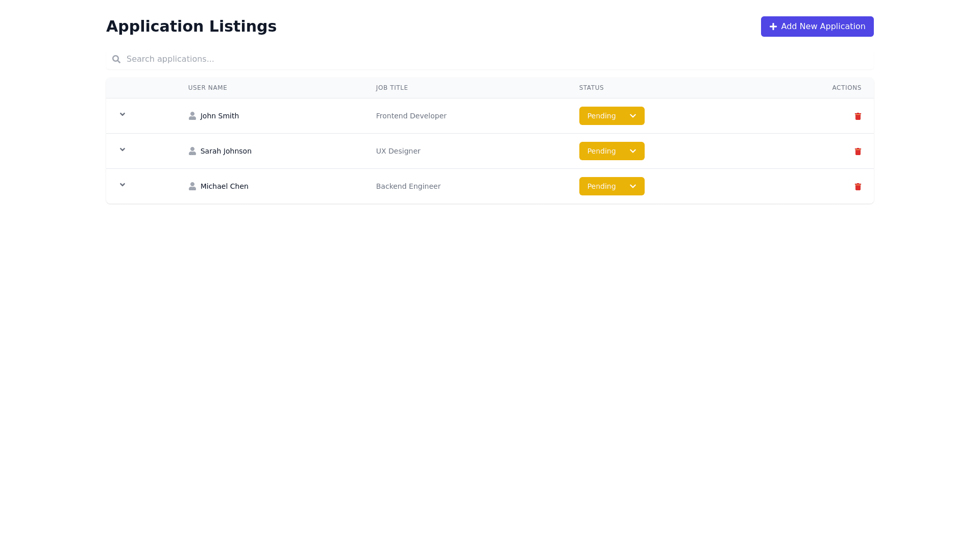Open Pending status dropdown for John Smith
The width and height of the screenshot is (980, 551).
611,116
